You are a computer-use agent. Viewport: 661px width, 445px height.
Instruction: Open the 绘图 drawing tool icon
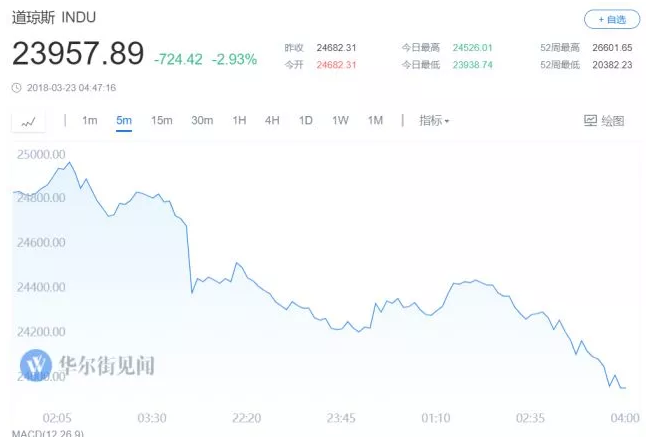(x=590, y=121)
